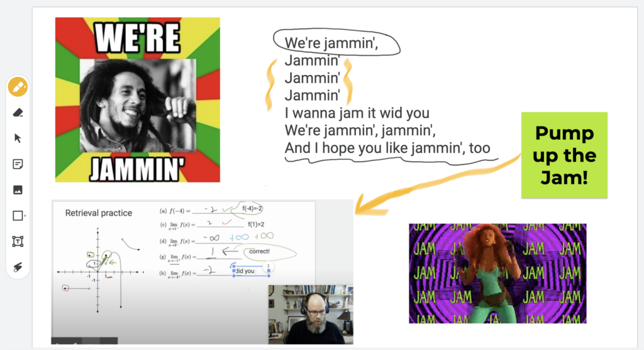Add a sticky note from the toolbar
The image size is (644, 350).
click(x=18, y=164)
